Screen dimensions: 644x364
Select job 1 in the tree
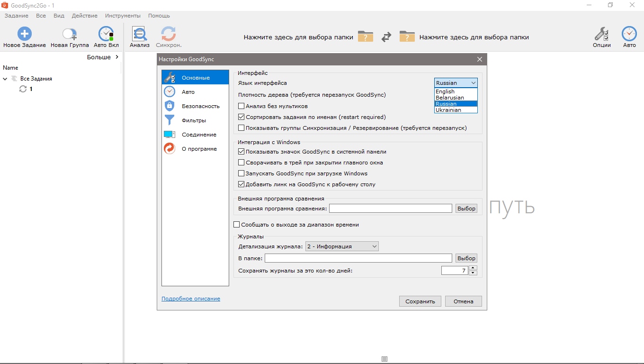[x=31, y=89]
